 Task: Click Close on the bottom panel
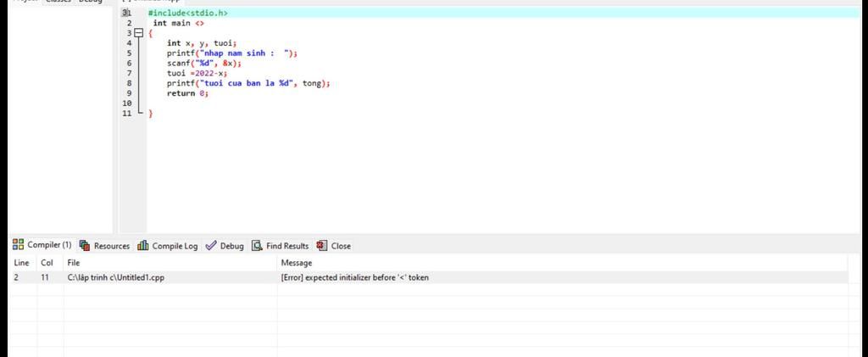pyautogui.click(x=334, y=246)
